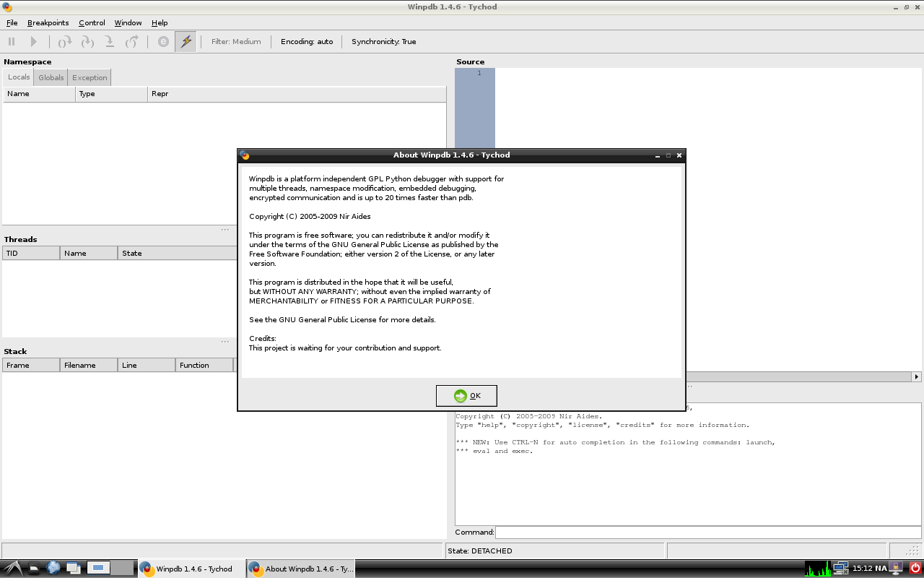
Task: Click the source pane horizontal scrollbar track
Action: pos(798,376)
